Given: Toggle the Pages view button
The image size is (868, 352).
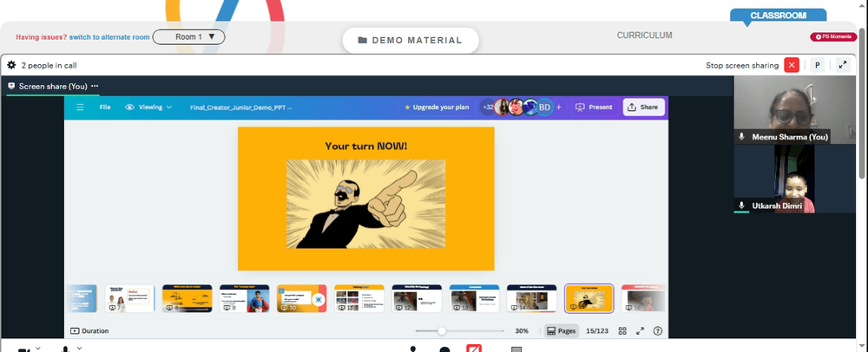Looking at the screenshot, I should [562, 331].
